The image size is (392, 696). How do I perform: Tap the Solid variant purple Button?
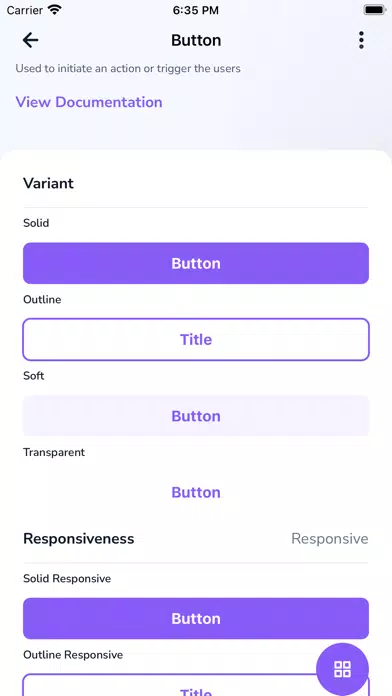[196, 263]
